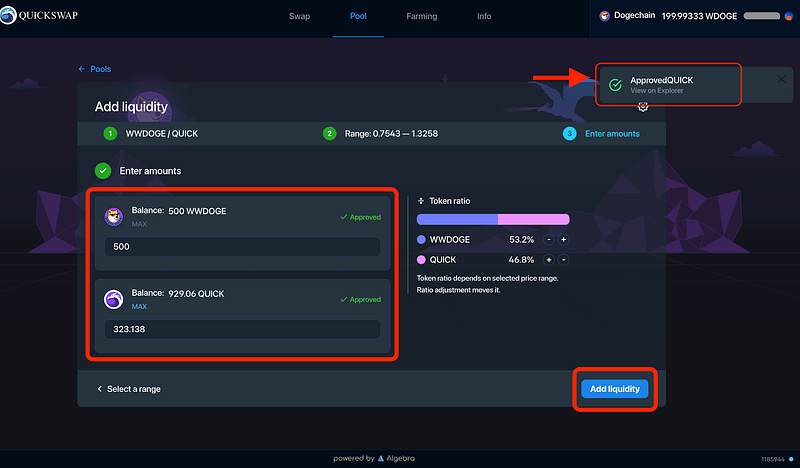Click the QUICK token icon
Viewport: 800px width, 468px height.
tap(114, 300)
